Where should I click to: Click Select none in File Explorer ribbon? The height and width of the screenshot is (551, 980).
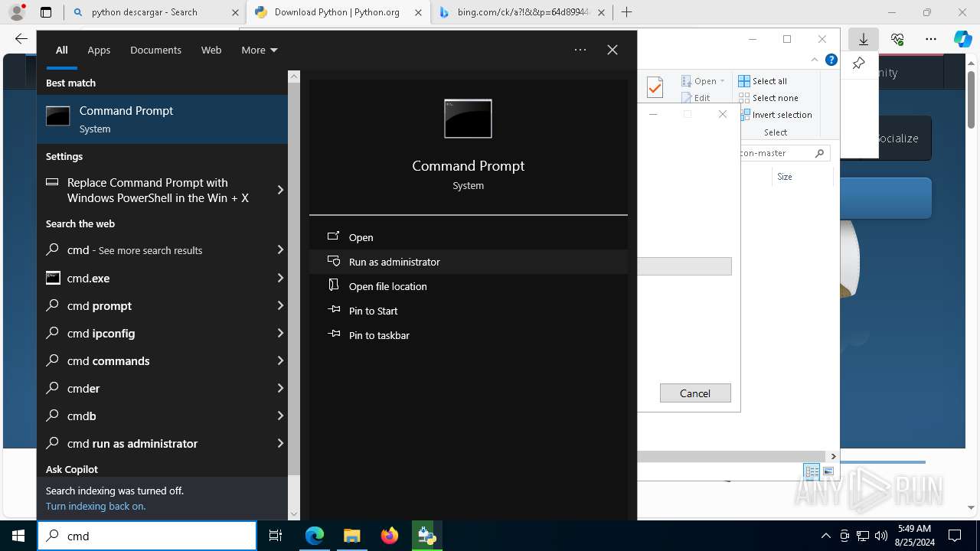point(768,98)
